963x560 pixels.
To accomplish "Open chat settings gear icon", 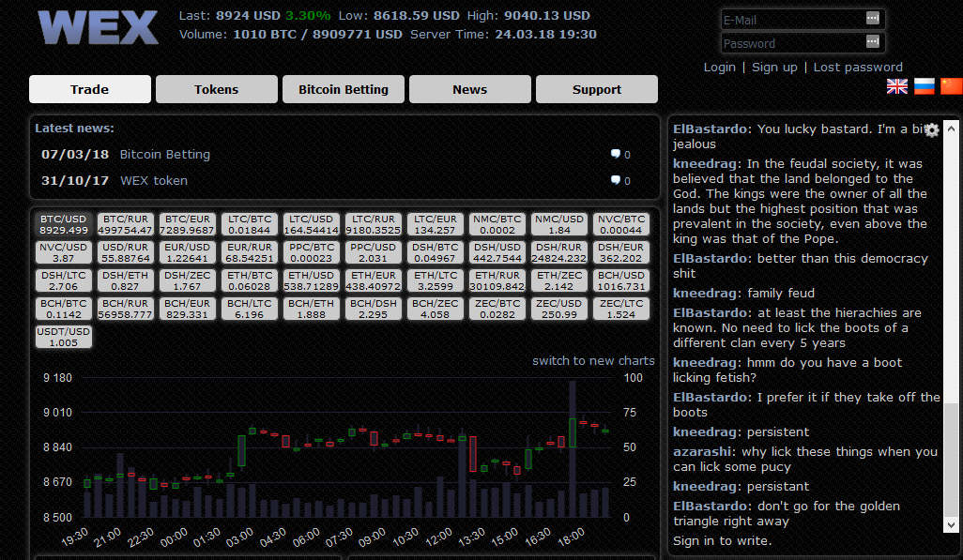I will click(932, 130).
